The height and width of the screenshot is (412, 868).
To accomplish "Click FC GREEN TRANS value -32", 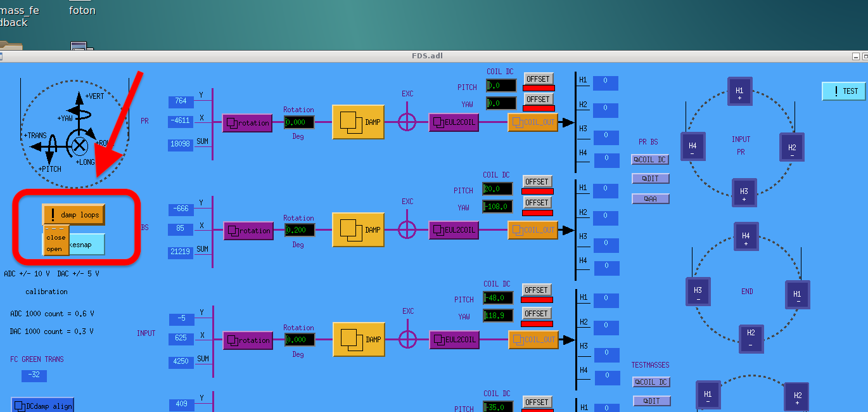I will pos(34,375).
